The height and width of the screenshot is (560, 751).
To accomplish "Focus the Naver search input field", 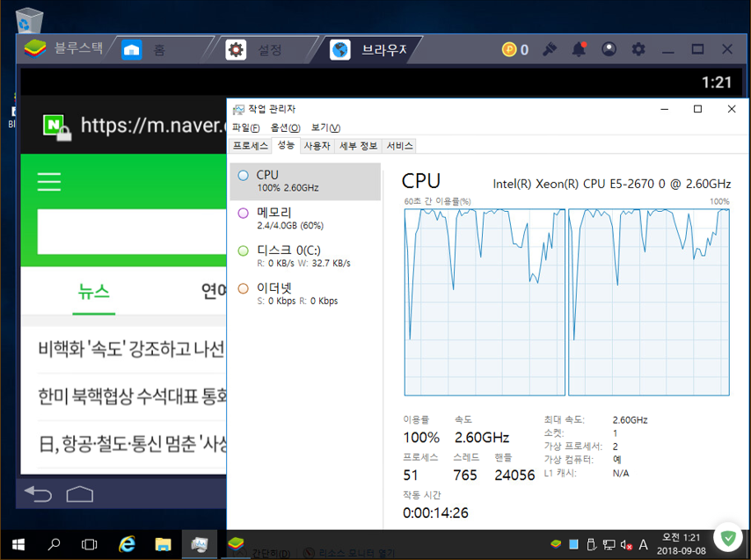I will click(x=132, y=232).
